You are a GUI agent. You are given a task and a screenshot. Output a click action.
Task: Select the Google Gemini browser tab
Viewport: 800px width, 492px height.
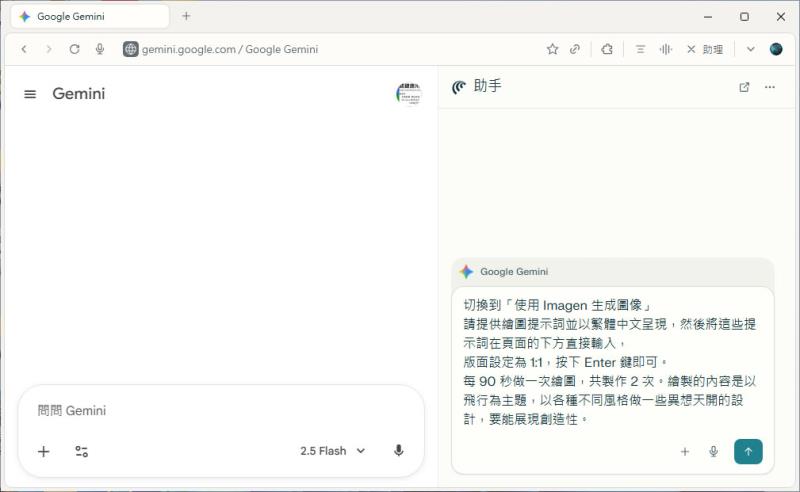(90, 16)
